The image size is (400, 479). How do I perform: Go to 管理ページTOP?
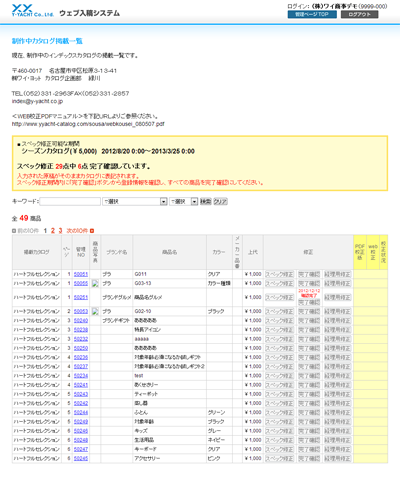(312, 14)
